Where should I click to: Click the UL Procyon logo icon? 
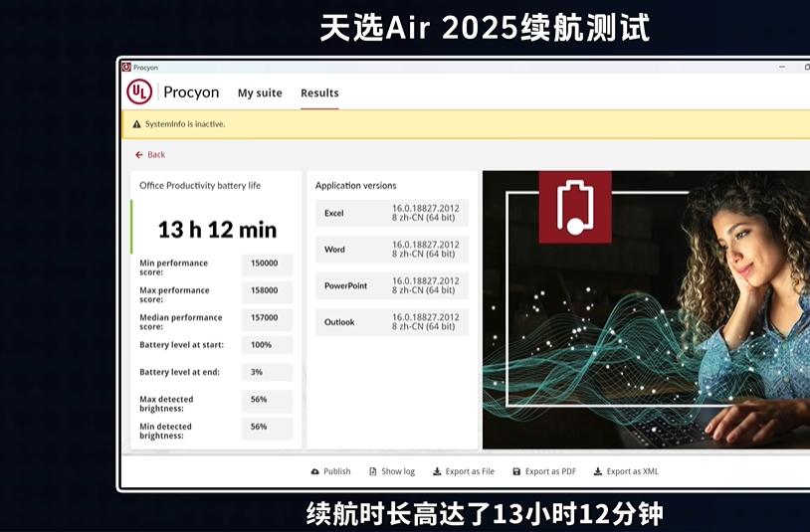[x=139, y=91]
